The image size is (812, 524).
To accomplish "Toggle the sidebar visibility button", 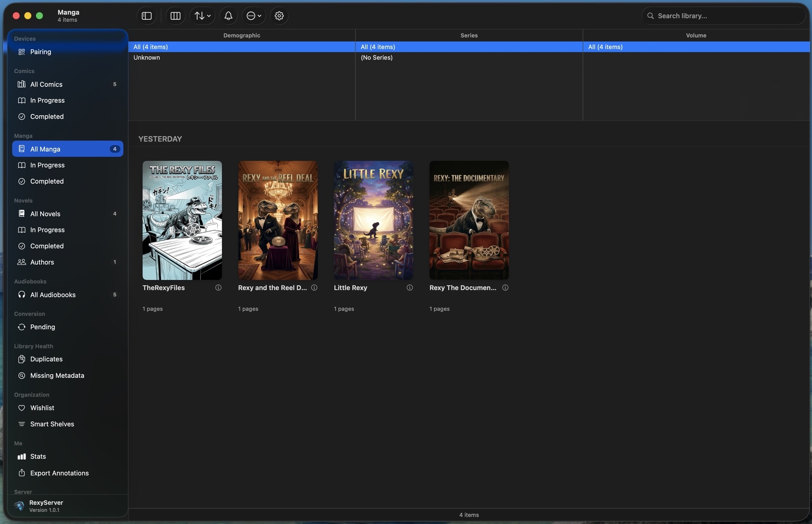I will coord(147,16).
